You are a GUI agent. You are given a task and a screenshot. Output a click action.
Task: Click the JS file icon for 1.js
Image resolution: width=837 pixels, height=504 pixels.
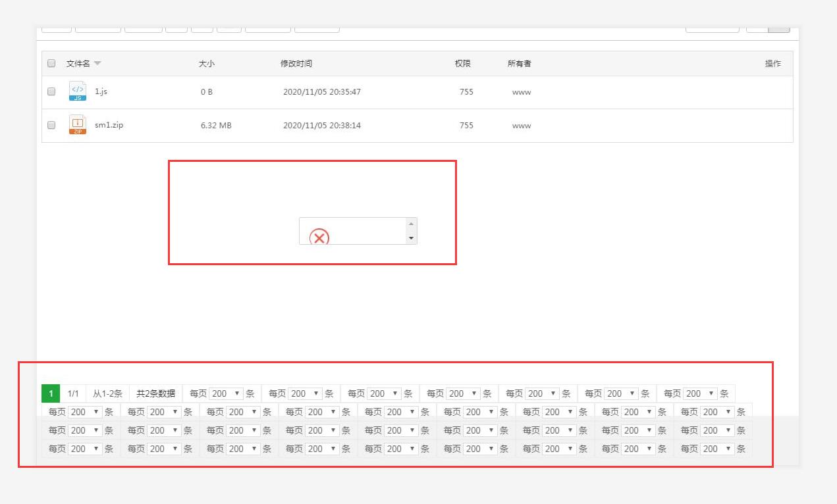tap(78, 91)
